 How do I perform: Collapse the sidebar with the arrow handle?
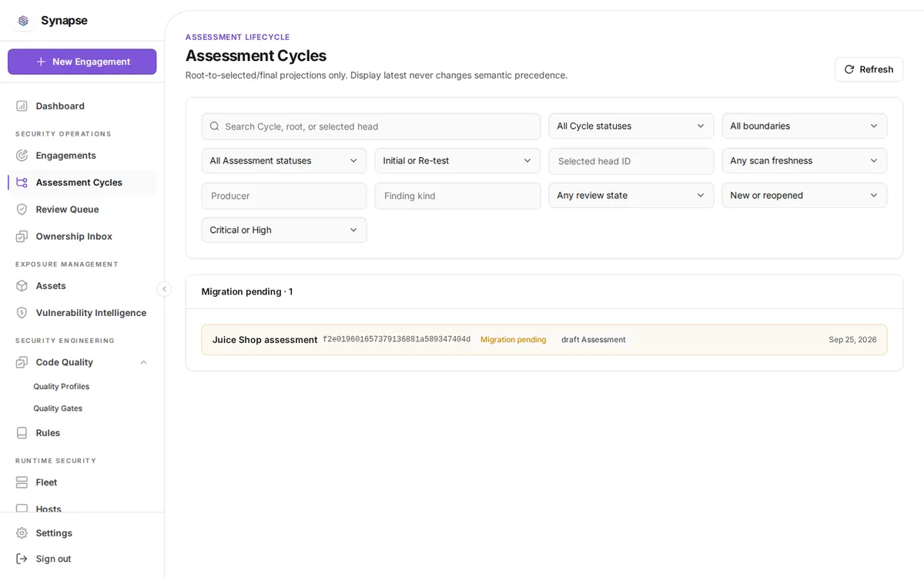(164, 289)
